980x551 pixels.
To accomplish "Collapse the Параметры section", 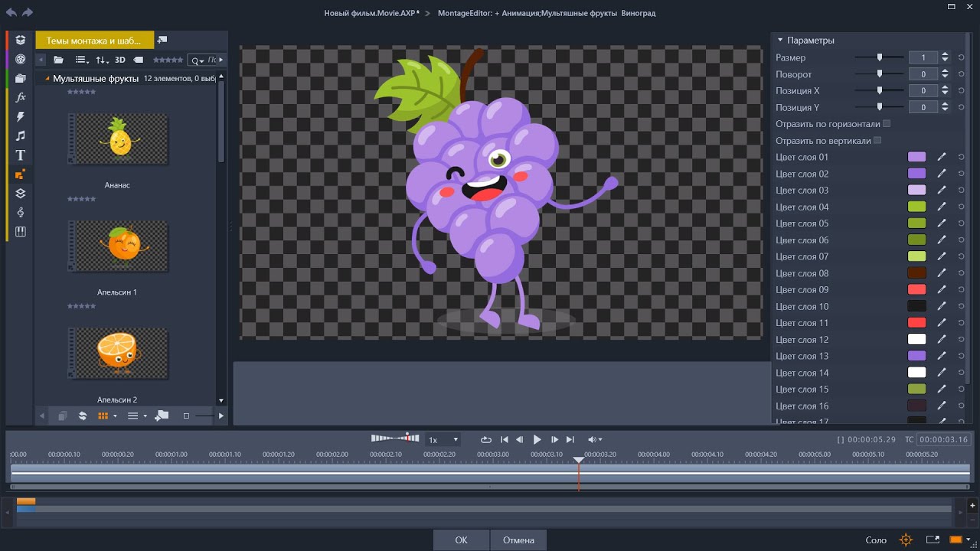I will (780, 40).
